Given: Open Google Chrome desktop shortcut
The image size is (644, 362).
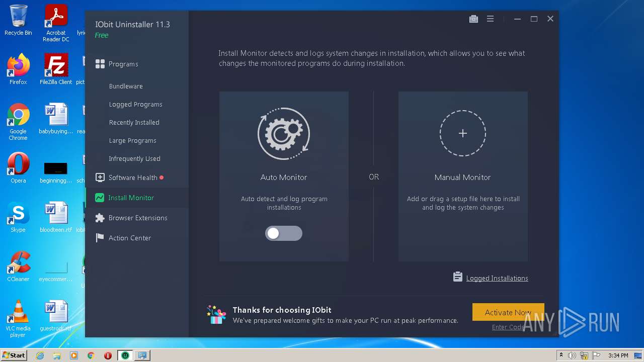Looking at the screenshot, I should [x=18, y=122].
